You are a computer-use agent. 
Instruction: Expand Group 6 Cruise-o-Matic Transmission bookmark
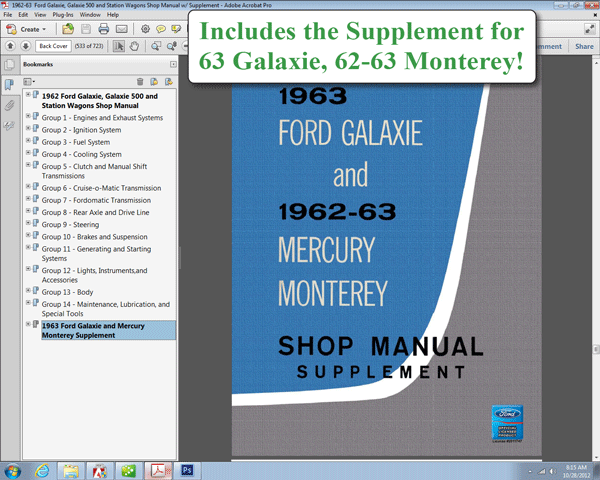[28, 186]
